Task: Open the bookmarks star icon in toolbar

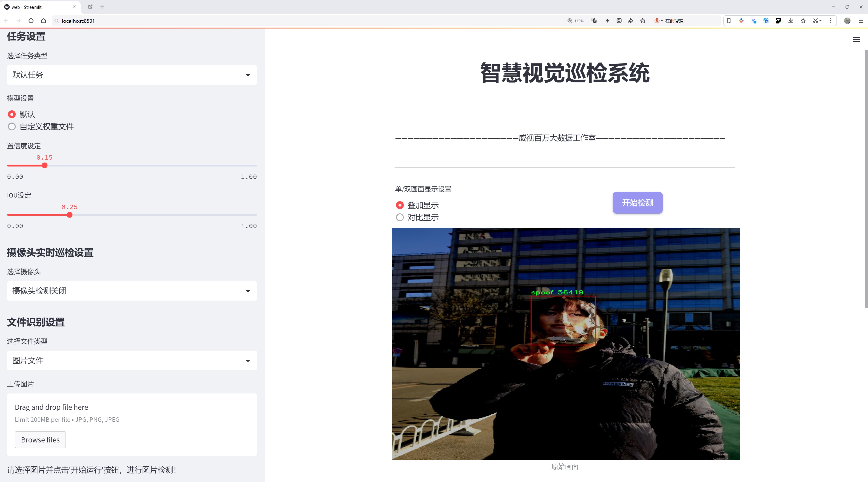Action: click(x=803, y=20)
